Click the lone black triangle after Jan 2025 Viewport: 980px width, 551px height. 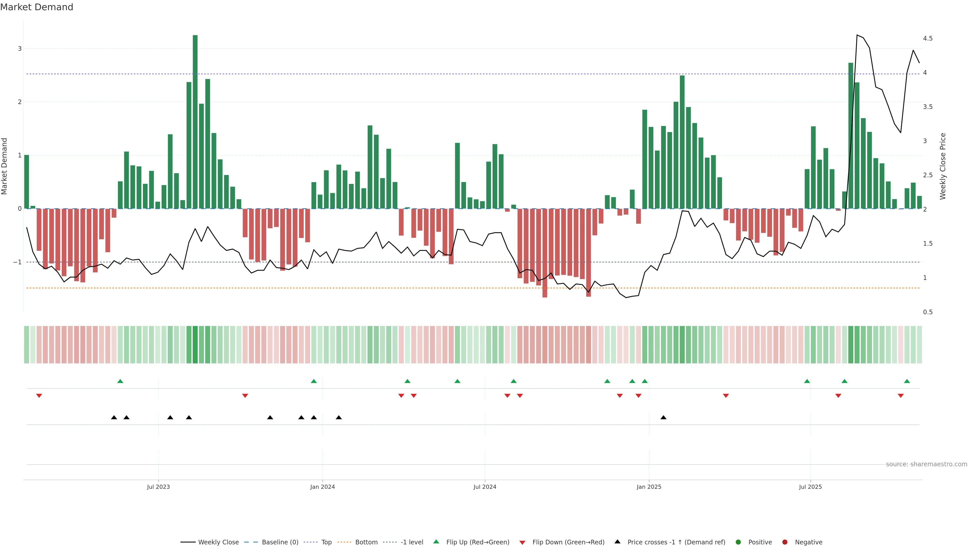click(664, 418)
